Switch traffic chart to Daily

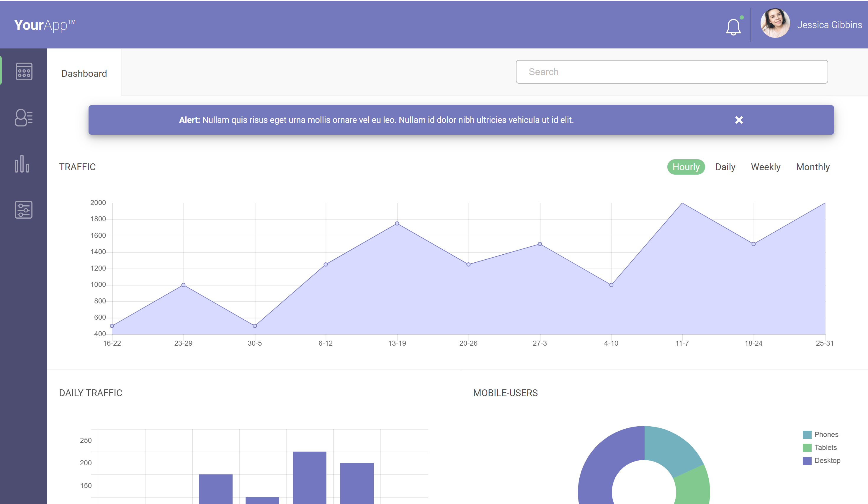[725, 167]
